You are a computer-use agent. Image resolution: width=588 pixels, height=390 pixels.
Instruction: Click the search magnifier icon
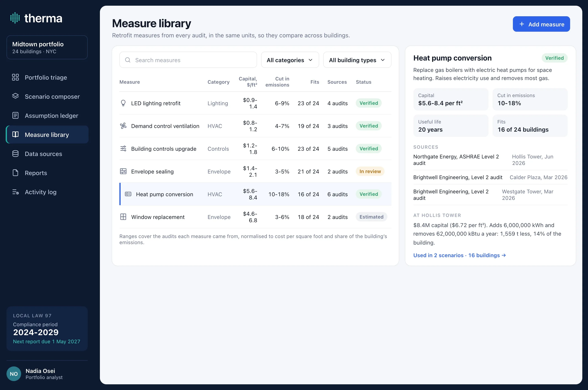click(128, 60)
